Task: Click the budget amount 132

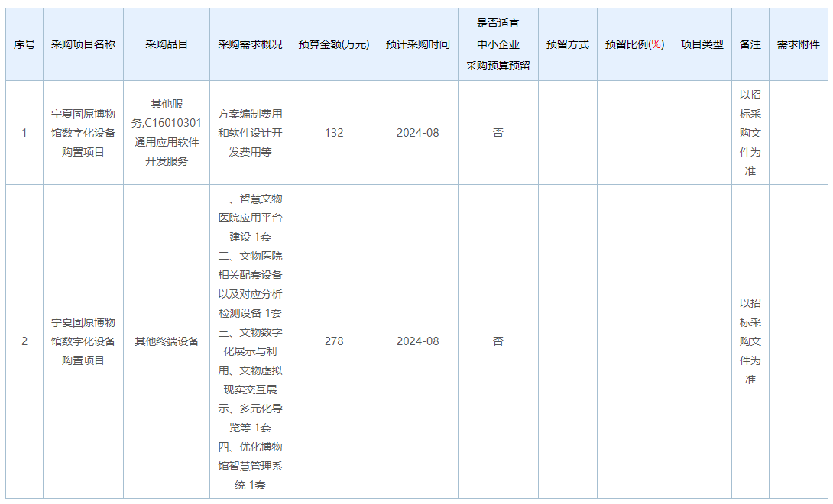Action: pos(334,133)
